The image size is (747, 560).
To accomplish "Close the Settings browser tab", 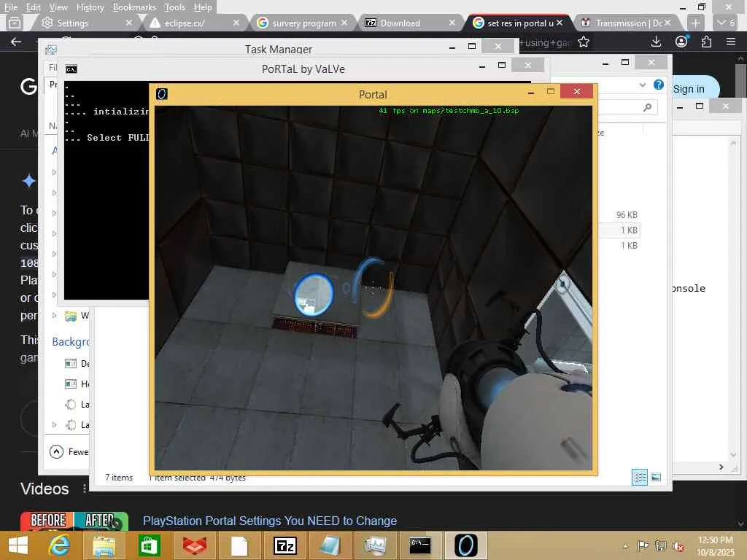I will pos(128,23).
